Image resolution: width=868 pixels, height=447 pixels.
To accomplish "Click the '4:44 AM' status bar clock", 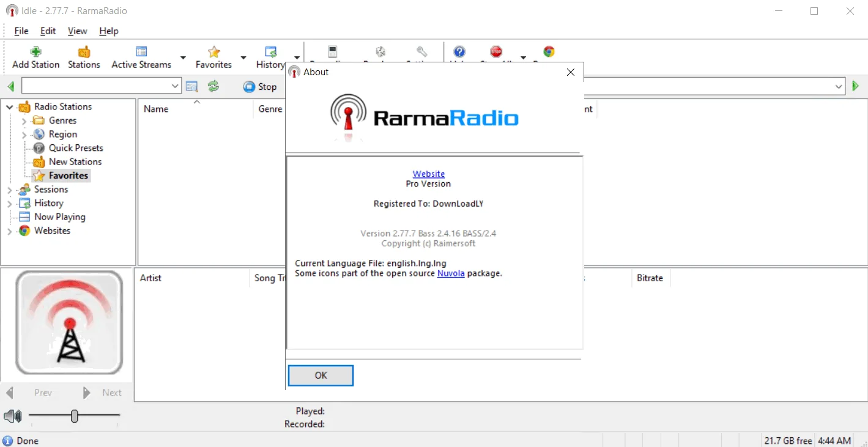I will pyautogui.click(x=834, y=440).
